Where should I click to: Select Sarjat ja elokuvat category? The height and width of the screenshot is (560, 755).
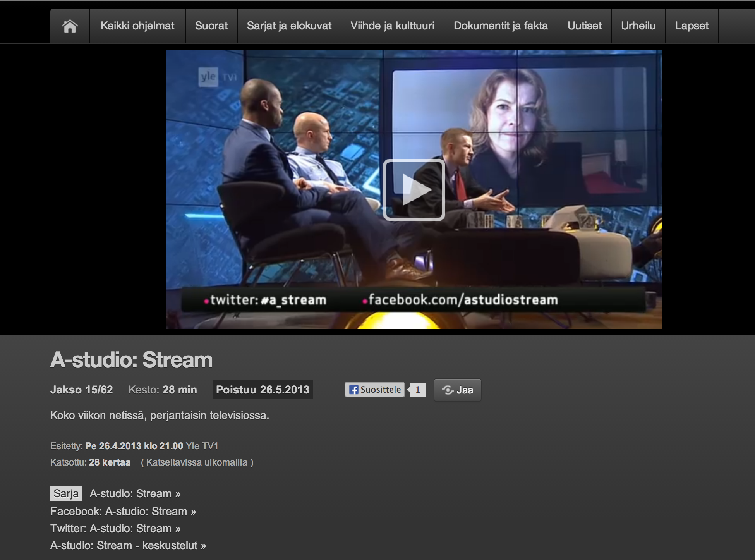click(x=289, y=26)
